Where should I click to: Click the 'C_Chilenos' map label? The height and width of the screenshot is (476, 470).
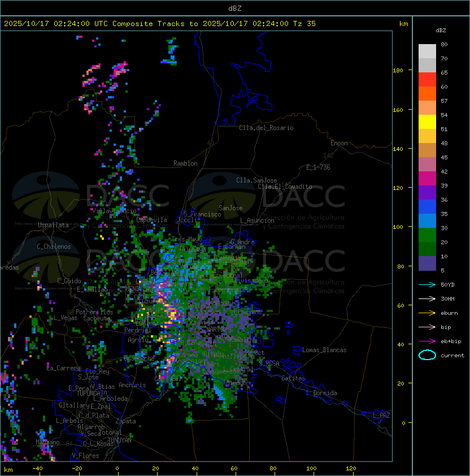coord(54,246)
